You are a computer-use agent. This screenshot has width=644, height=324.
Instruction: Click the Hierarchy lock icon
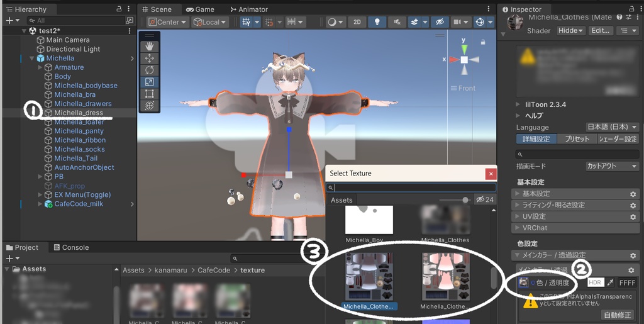(119, 9)
